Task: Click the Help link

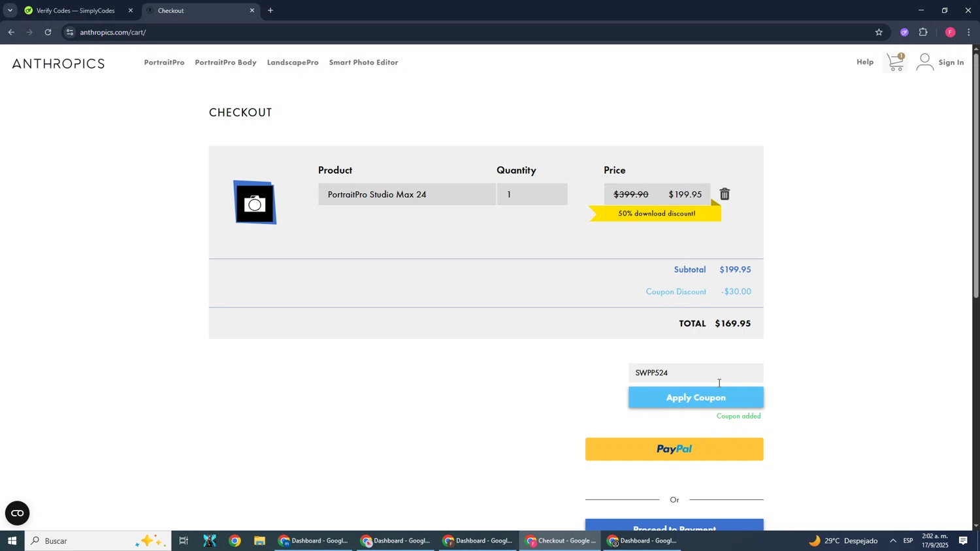Action: point(865,62)
